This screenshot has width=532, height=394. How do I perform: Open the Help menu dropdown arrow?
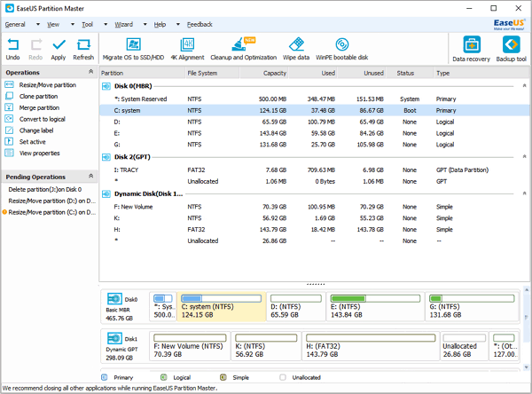(178, 25)
